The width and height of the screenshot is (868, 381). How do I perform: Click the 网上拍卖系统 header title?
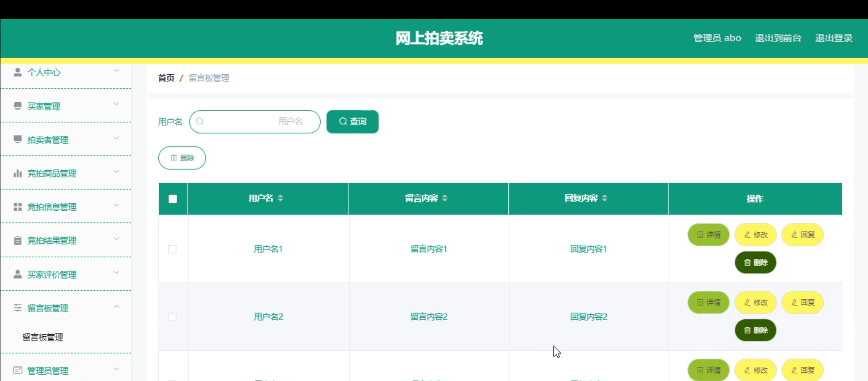click(x=439, y=38)
